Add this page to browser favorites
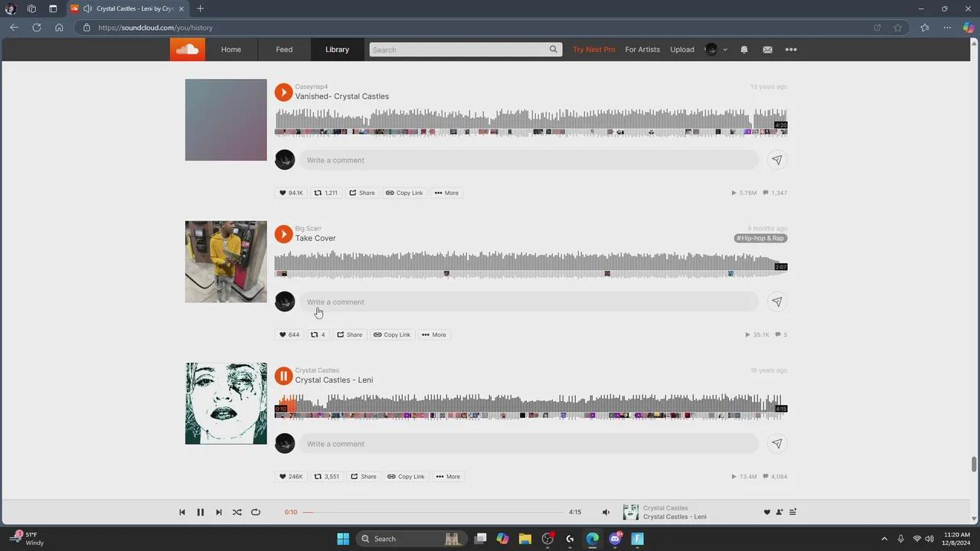The image size is (980, 551). tap(897, 28)
